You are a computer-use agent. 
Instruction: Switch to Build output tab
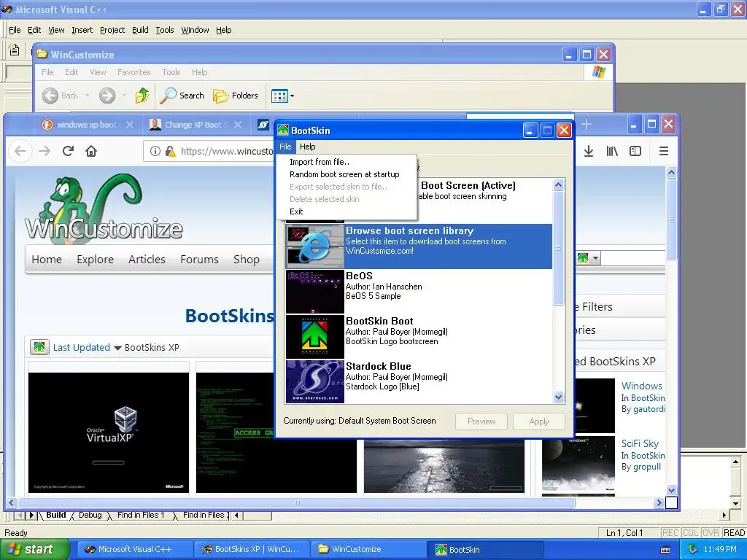pos(55,515)
